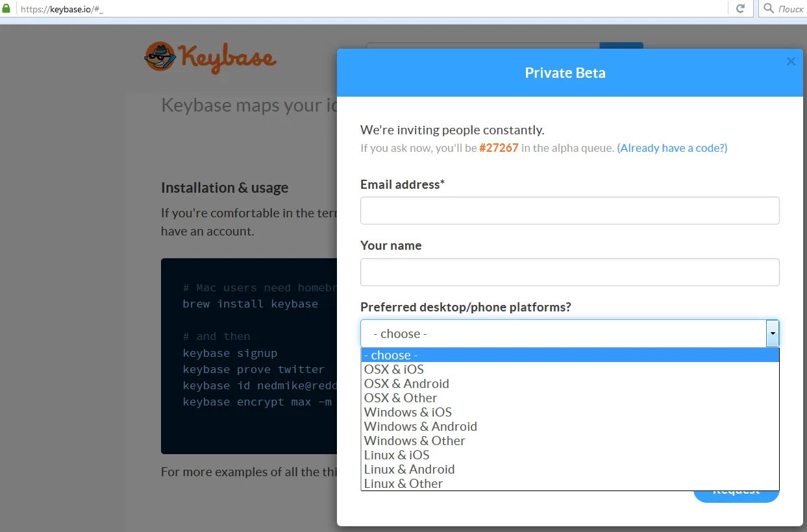Click the green padlock security icon
The image size is (807, 532).
[x=7, y=8]
